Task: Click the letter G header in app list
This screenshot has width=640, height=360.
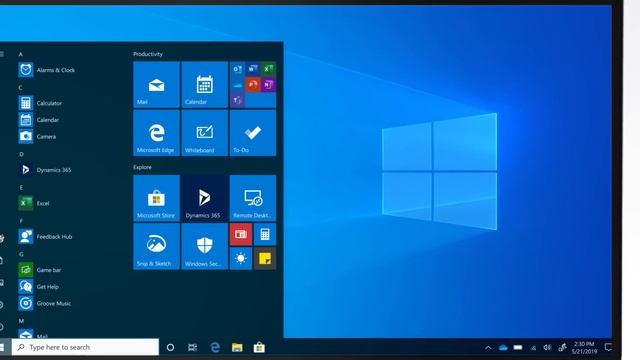Action: (x=21, y=254)
